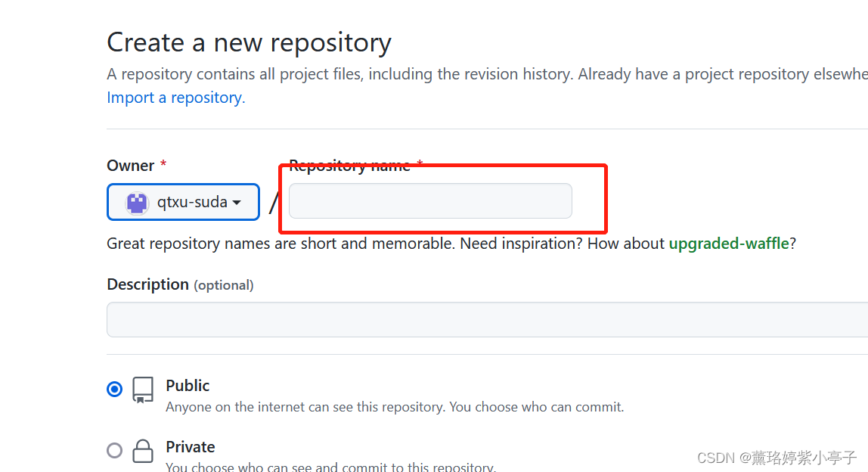Viewport: 868px width, 472px height.
Task: Click the "You choose who can see" text
Action: [x=330, y=467]
